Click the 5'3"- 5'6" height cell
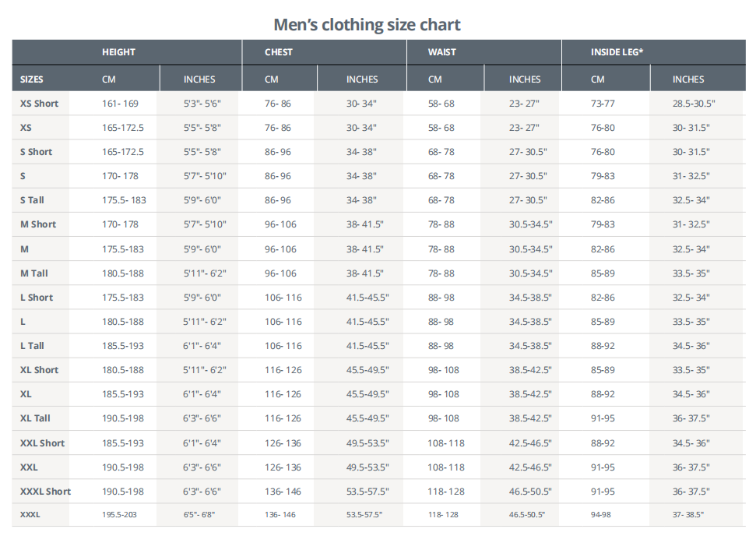 [x=202, y=104]
